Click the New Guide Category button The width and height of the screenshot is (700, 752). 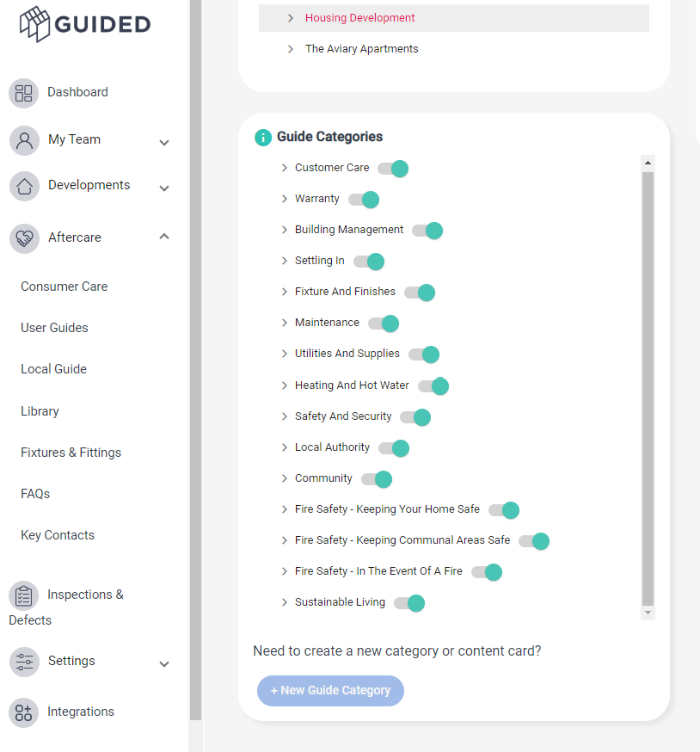point(330,690)
